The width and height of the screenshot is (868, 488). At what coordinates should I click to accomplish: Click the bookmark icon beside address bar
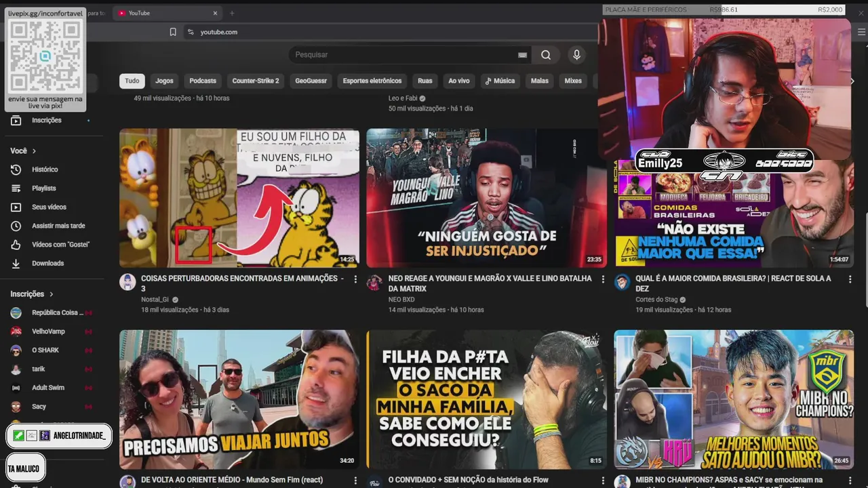[173, 32]
